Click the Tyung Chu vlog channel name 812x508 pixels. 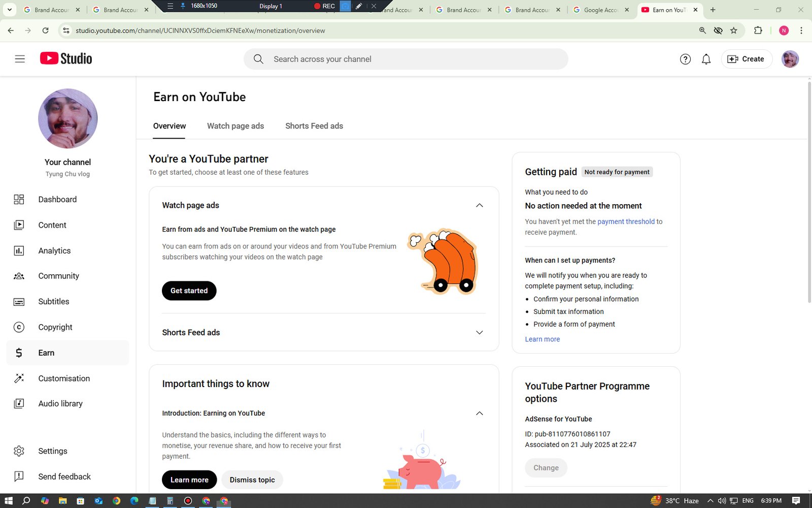(x=67, y=174)
